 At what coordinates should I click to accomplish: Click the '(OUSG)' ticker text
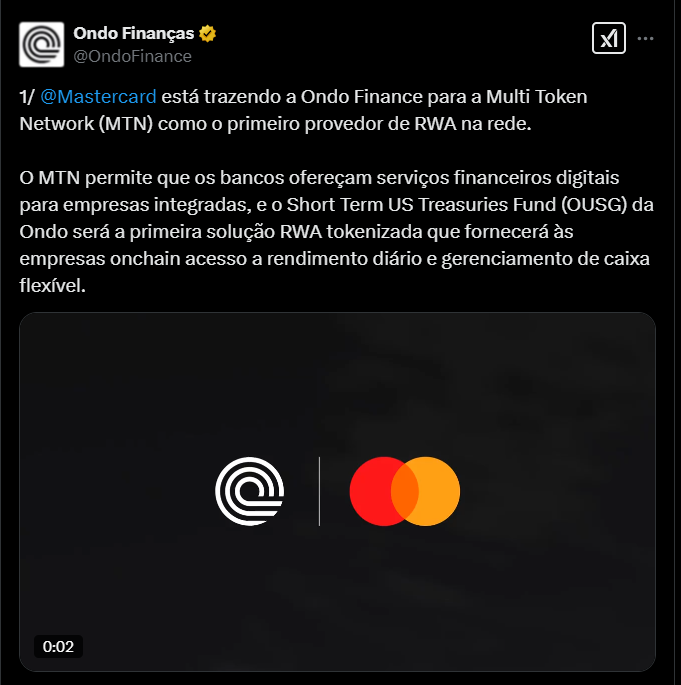click(x=594, y=204)
